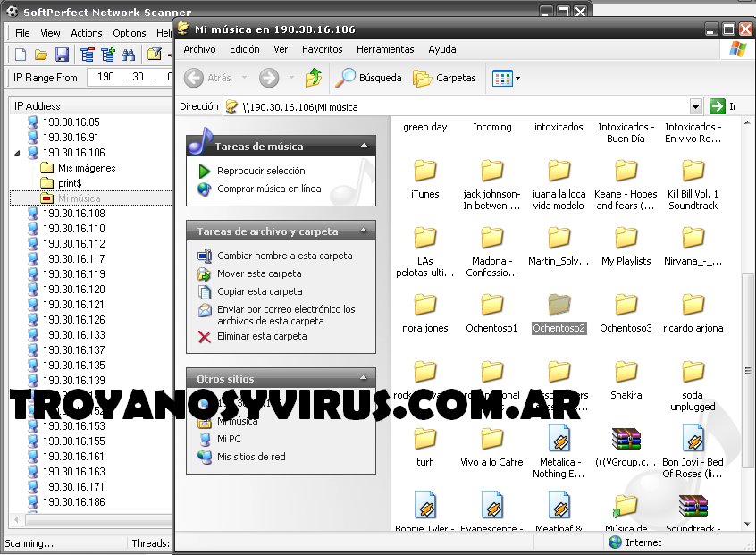Click the Open folder icon in Network Scanner toolbar
756x555 pixels.
point(41,55)
